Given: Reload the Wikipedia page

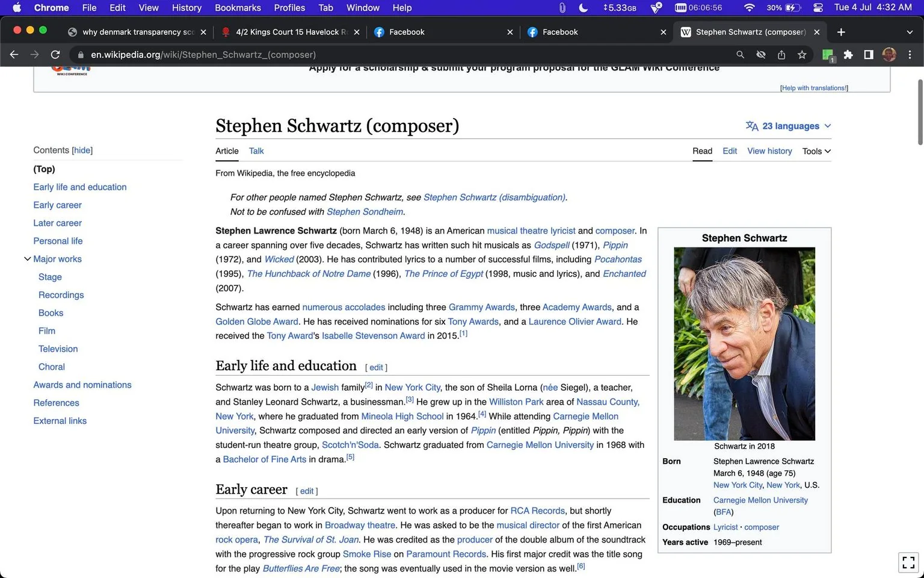Looking at the screenshot, I should click(x=55, y=55).
